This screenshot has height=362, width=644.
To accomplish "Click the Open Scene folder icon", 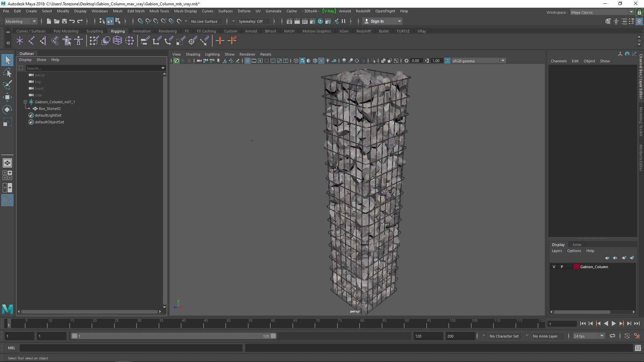I will [x=57, y=21].
